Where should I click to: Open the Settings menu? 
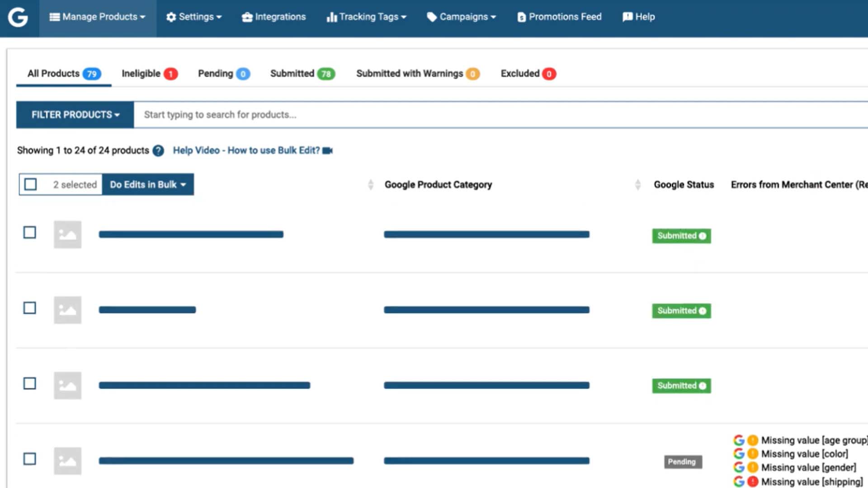click(x=194, y=17)
